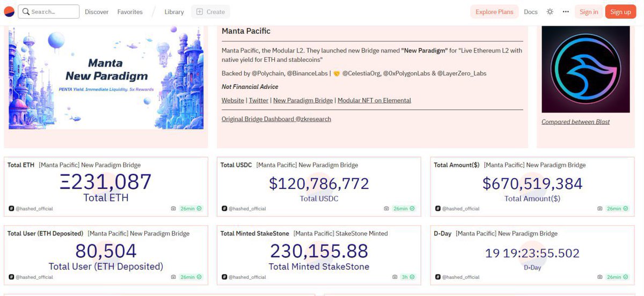Click hashed_official avatar on D-Day card
The height and width of the screenshot is (296, 644).
(437, 277)
